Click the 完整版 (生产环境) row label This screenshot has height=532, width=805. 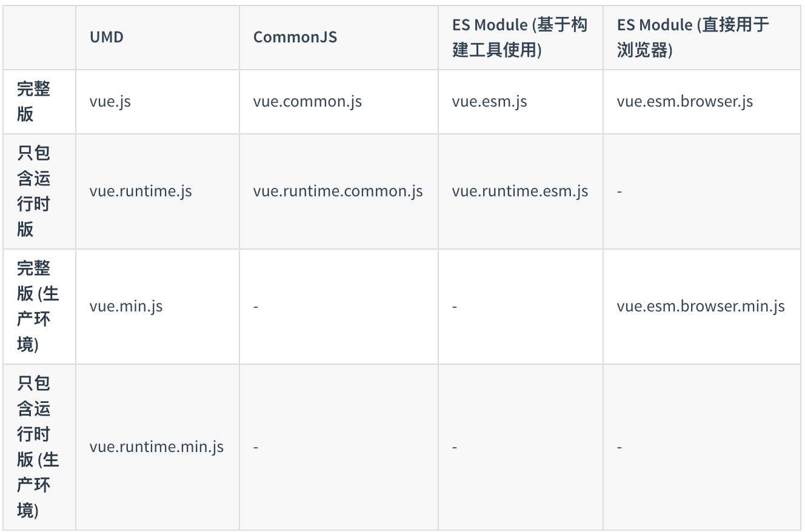click(38, 306)
